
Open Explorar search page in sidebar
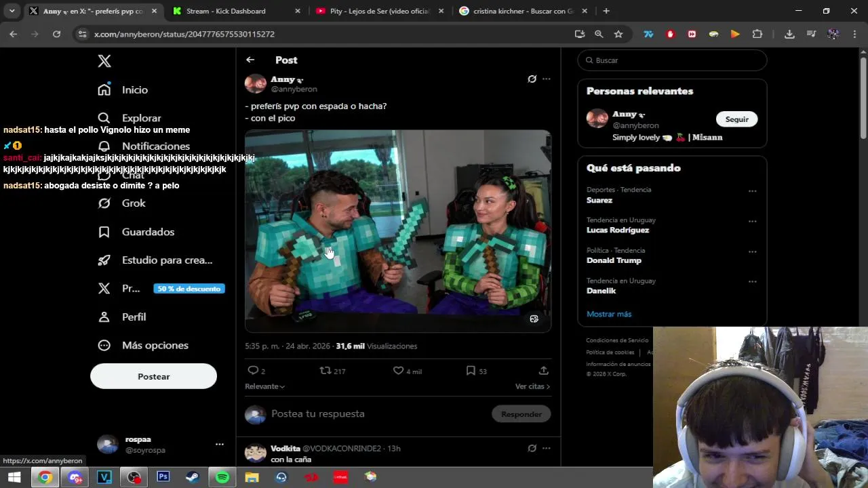pos(129,118)
